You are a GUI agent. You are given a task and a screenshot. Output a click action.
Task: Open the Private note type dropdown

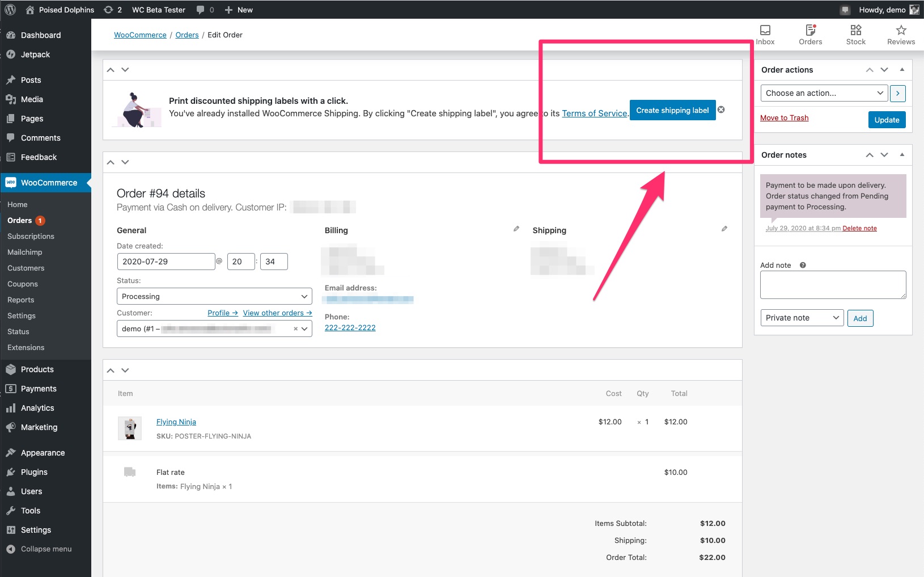point(802,318)
